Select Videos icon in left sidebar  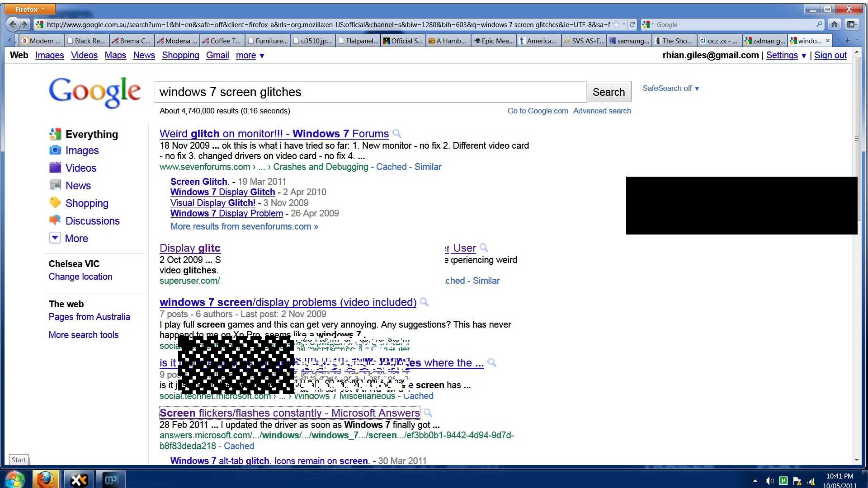55,168
